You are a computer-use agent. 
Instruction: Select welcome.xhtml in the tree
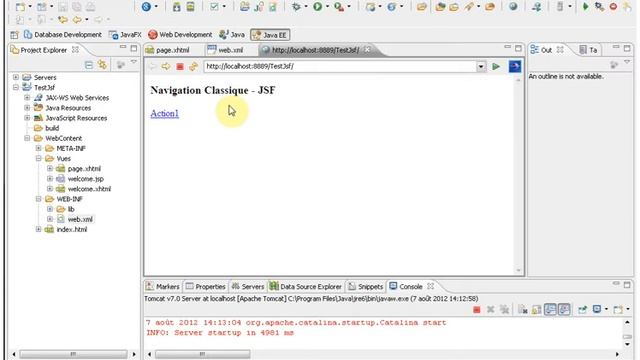coord(84,189)
